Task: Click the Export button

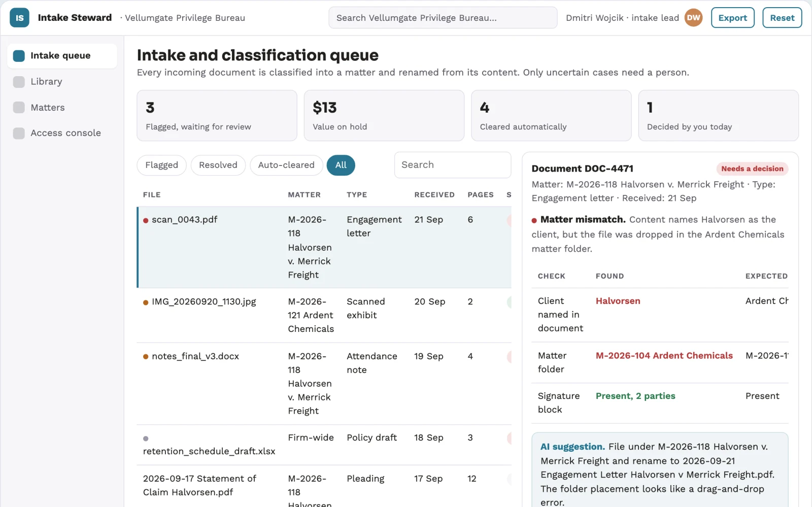Action: click(x=732, y=18)
